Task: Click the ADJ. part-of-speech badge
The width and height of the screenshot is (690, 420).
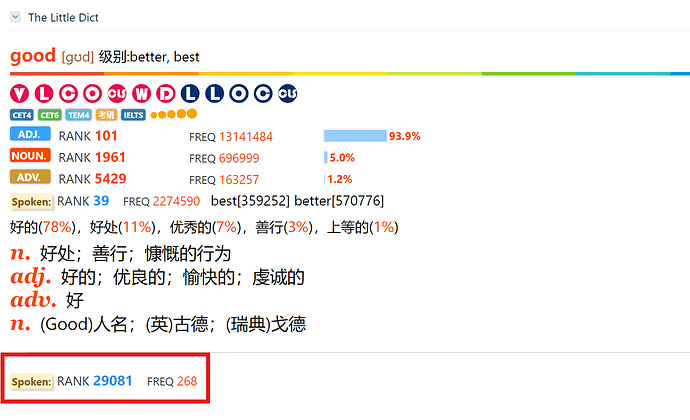Action: 30,134
